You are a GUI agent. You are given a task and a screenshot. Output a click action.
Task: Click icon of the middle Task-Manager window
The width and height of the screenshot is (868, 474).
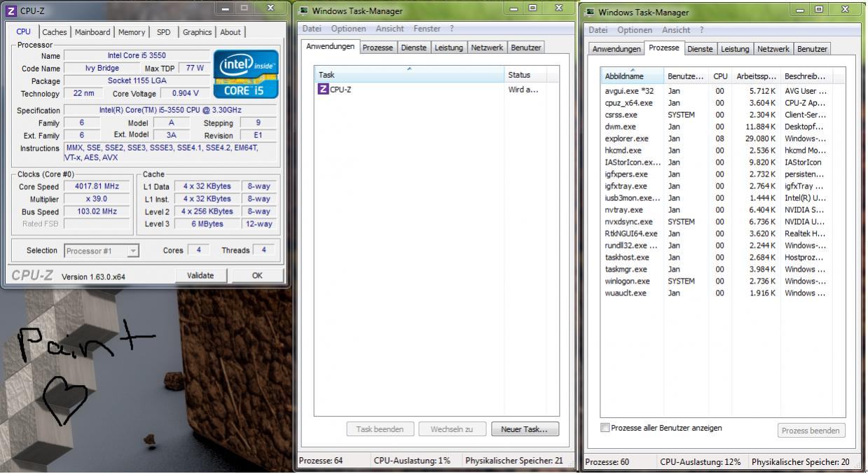tap(303, 11)
